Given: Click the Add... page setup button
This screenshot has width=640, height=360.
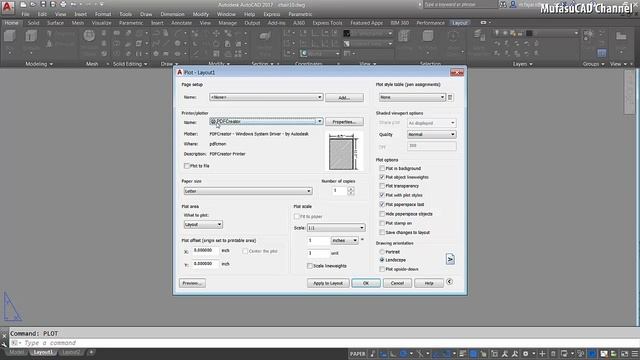Looking at the screenshot, I should coord(344,98).
